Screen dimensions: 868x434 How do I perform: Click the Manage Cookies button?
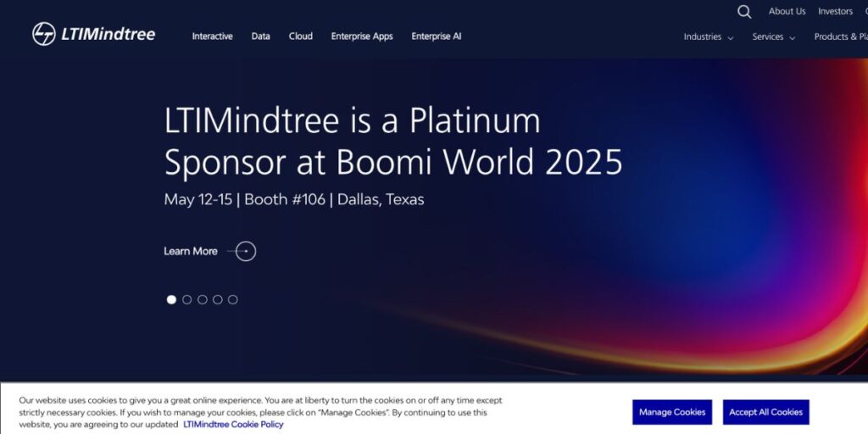[672, 413]
